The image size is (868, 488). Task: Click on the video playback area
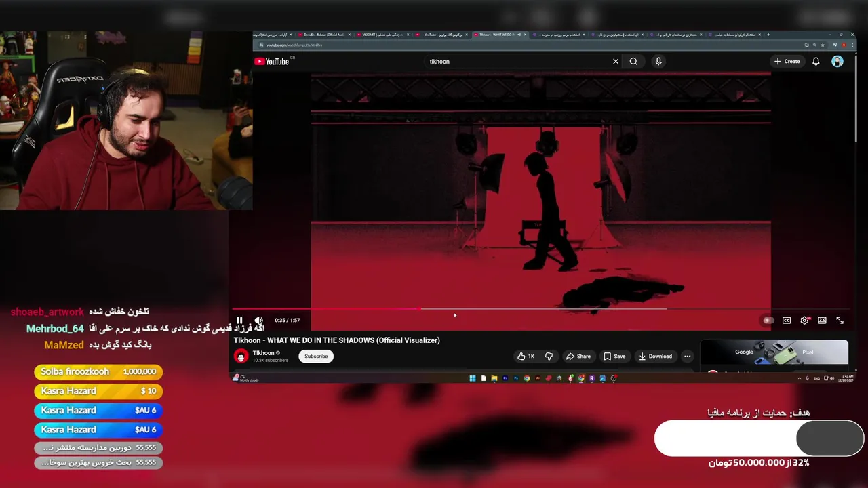540,190
